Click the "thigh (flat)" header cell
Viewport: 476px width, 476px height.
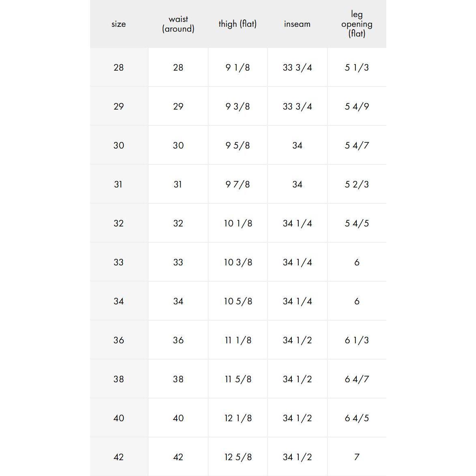click(237, 24)
